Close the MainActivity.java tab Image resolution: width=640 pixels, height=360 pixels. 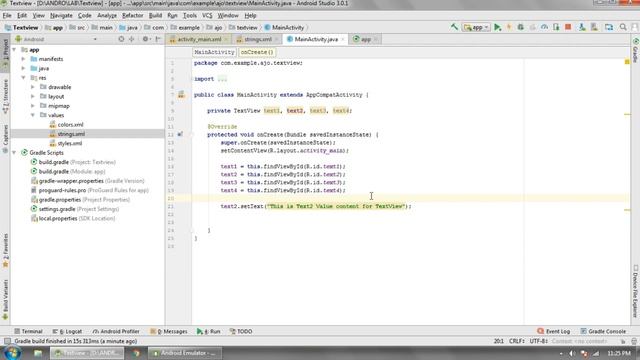tap(342, 39)
